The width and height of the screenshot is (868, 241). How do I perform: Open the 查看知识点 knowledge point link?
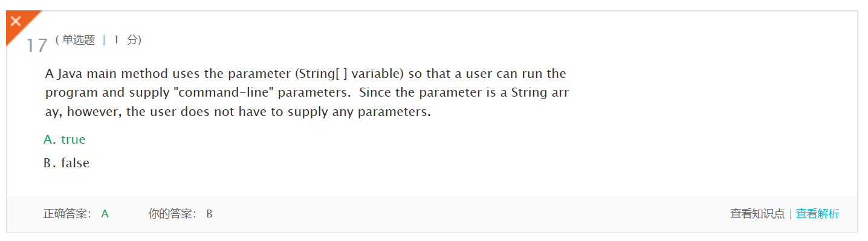tap(757, 214)
